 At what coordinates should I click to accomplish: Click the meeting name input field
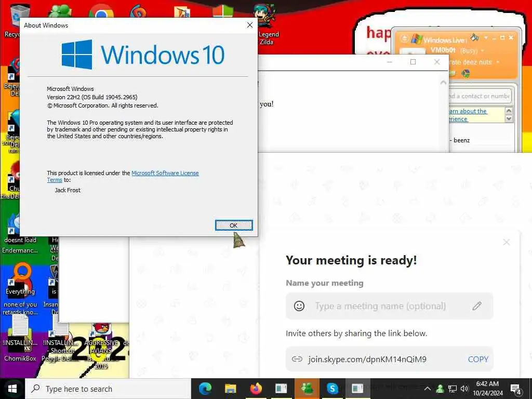[389, 306]
